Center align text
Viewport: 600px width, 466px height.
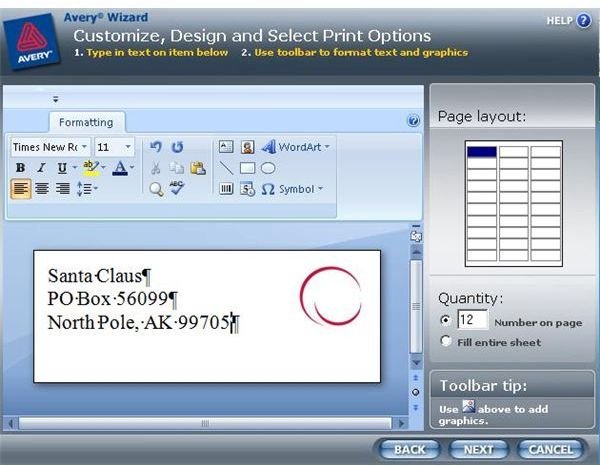click(42, 189)
